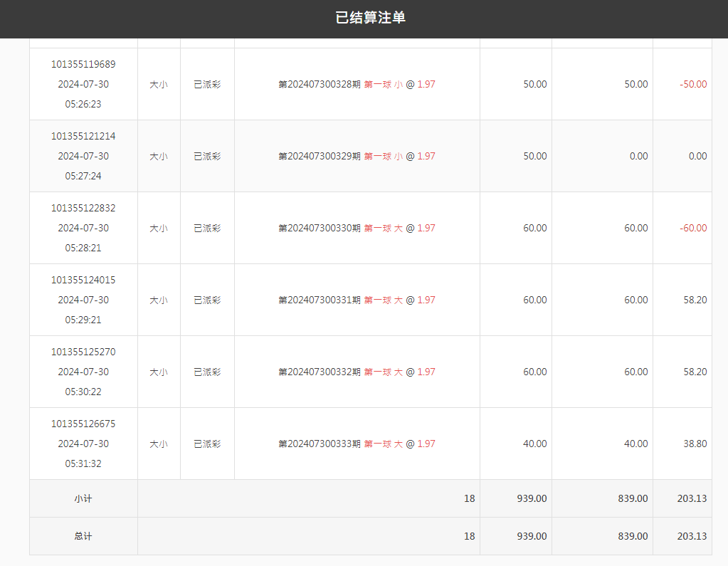Image resolution: width=728 pixels, height=566 pixels.
Task: Click the -50.00 loss result
Action: tap(693, 84)
